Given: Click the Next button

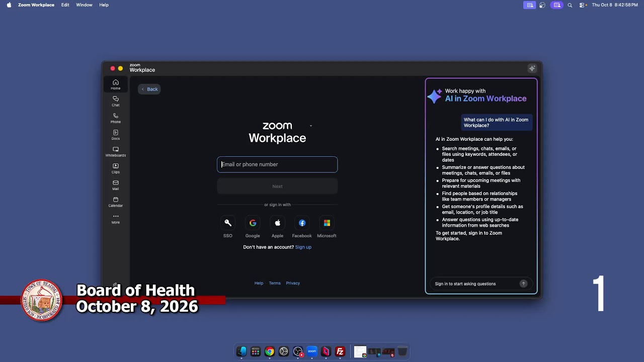Looking at the screenshot, I should [277, 186].
